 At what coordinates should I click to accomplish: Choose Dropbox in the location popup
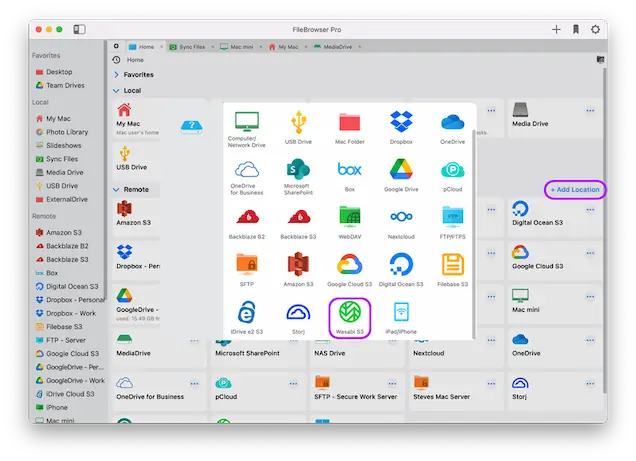pyautogui.click(x=401, y=127)
